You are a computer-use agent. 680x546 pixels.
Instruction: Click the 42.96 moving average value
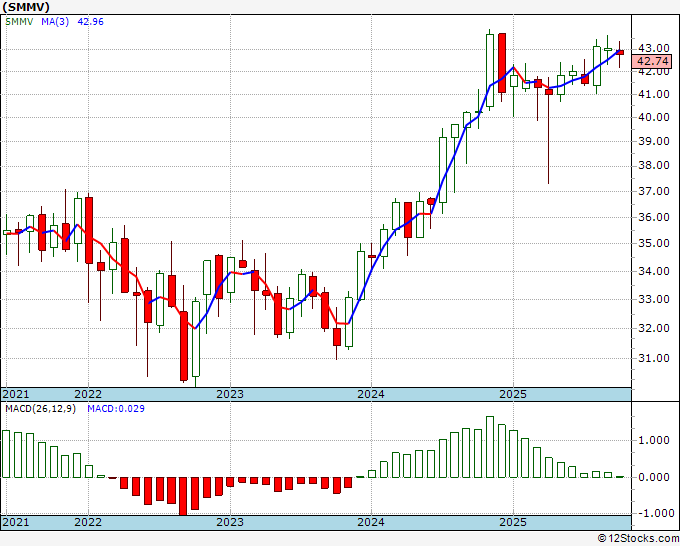coord(90,21)
